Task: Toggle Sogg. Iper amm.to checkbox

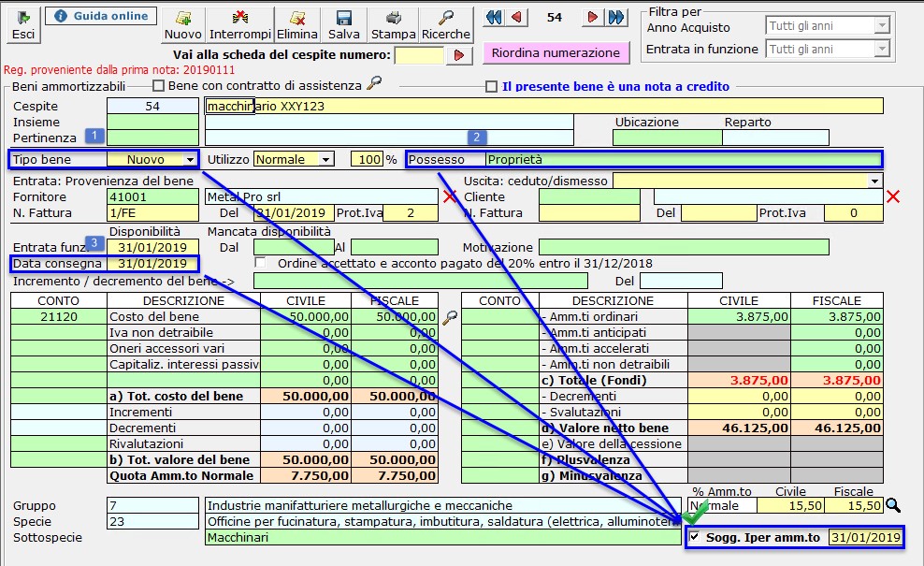Action: pos(695,537)
